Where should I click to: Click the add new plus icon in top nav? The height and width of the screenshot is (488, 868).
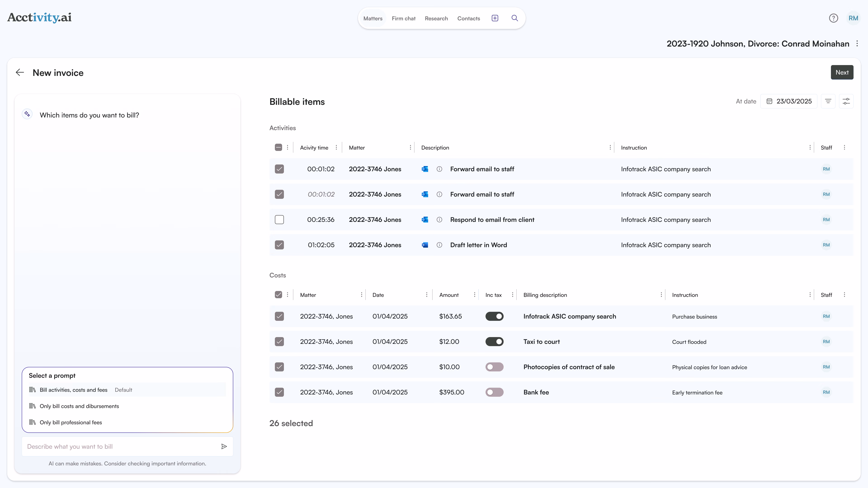(x=495, y=18)
